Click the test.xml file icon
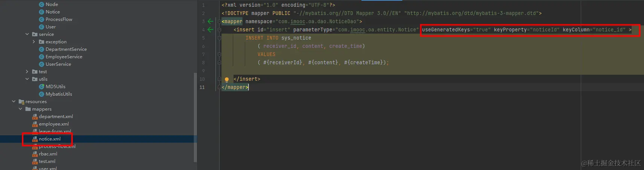 [x=35, y=161]
